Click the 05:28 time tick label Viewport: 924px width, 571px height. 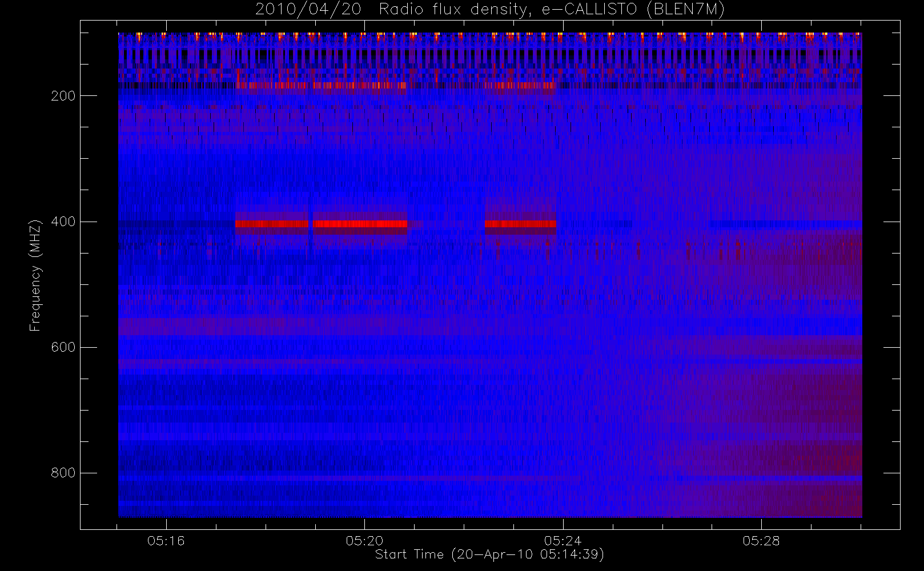tap(761, 541)
